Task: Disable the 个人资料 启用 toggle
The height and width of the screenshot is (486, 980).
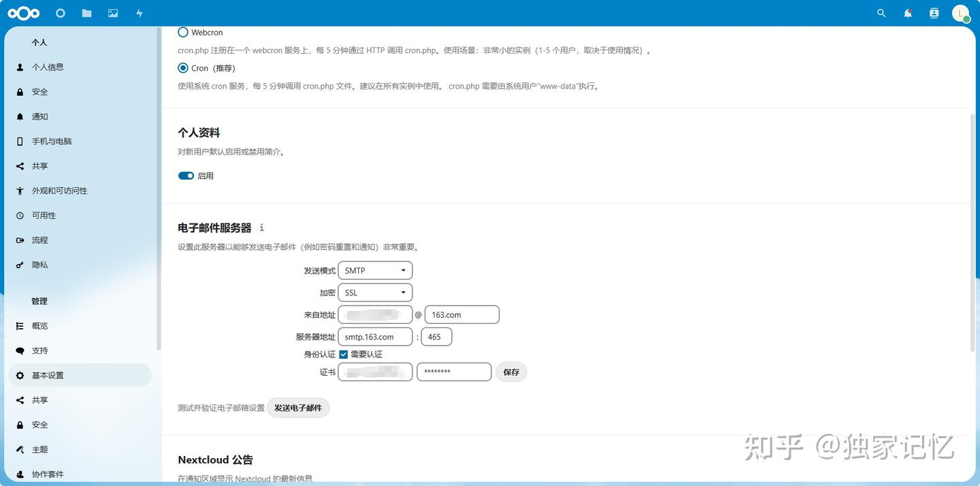Action: 185,176
